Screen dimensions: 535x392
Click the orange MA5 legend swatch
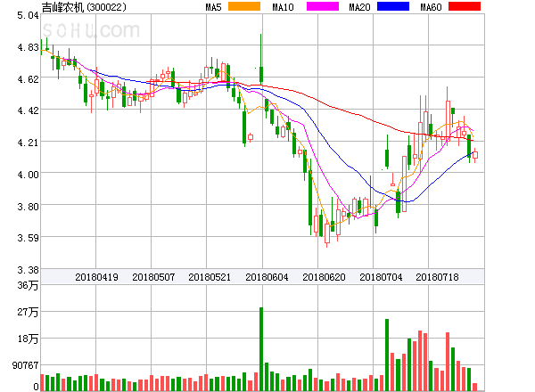click(244, 6)
